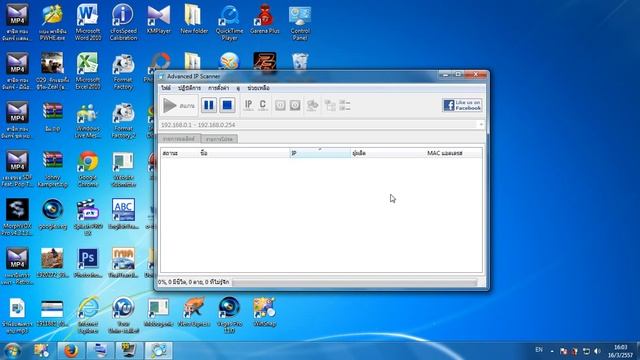Select the Format Factory 2 desktop icon
Screen dimensions: 640x360
click(x=123, y=121)
